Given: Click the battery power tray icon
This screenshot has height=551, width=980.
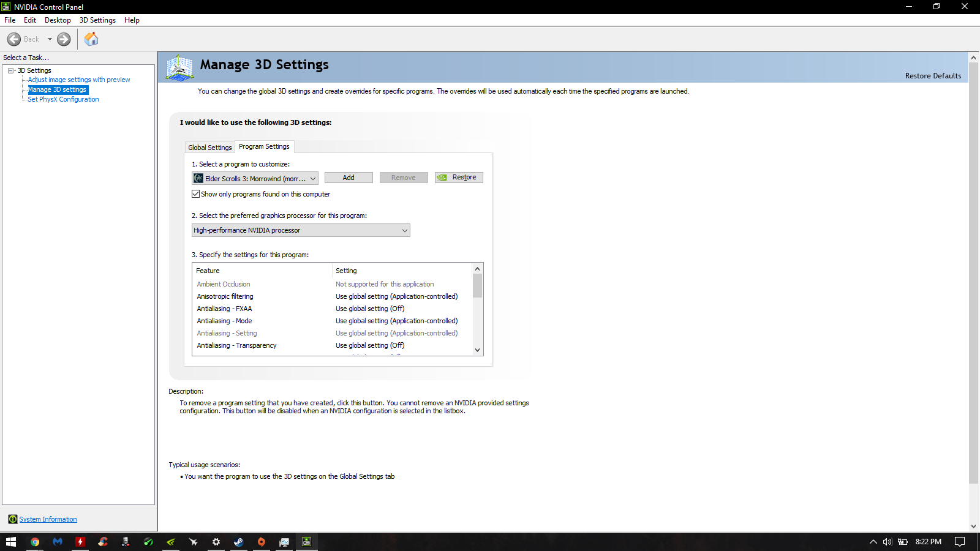Looking at the screenshot, I should [903, 542].
